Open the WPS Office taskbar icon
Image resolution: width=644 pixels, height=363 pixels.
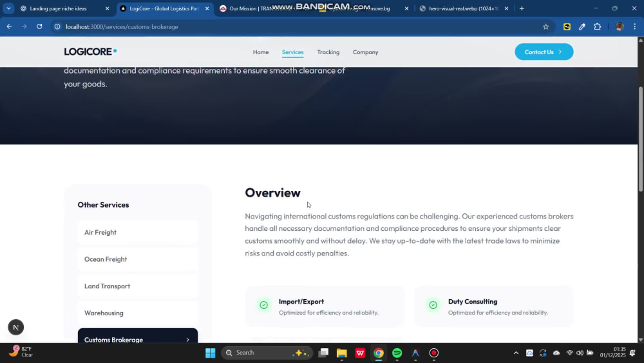coord(360,353)
